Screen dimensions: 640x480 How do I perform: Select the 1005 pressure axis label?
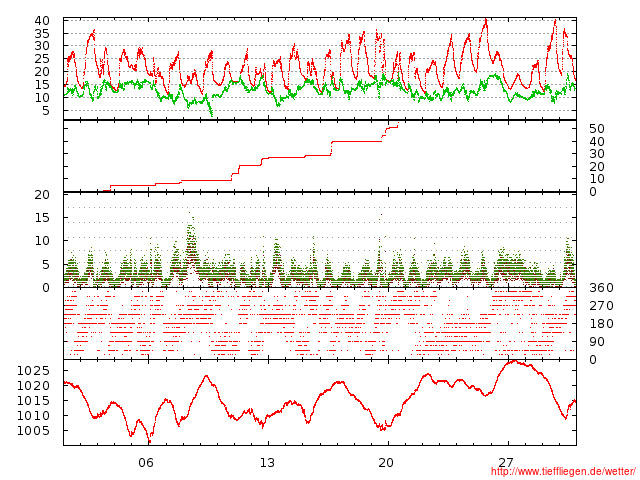[33, 431]
